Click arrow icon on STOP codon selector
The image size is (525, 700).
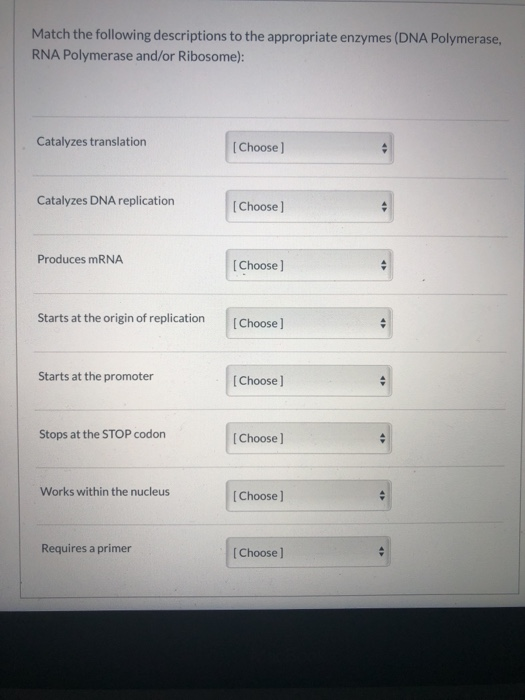[x=382, y=438]
